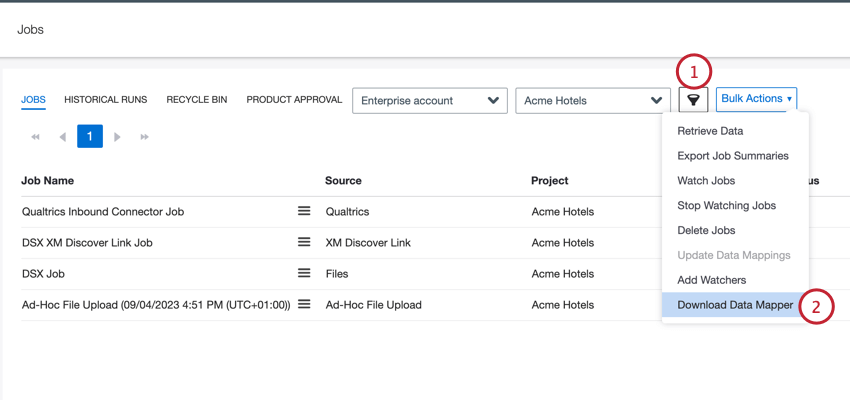Open hamburger menu for DSX Job row

pos(304,273)
